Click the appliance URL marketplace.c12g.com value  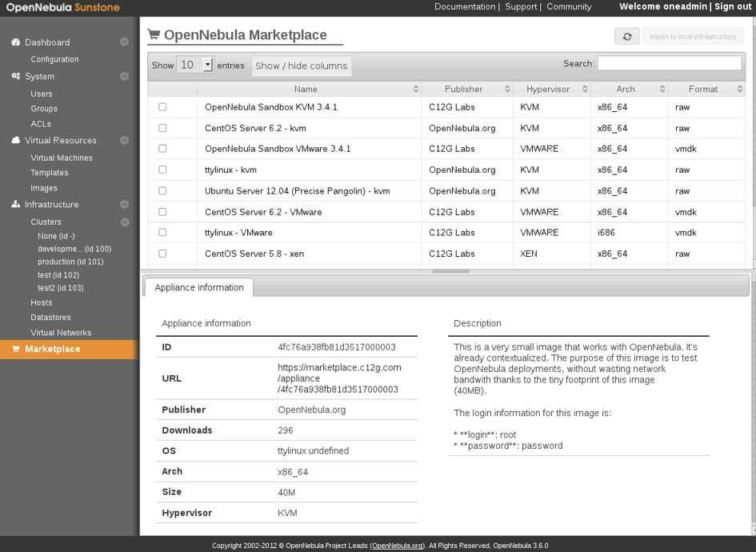339,378
